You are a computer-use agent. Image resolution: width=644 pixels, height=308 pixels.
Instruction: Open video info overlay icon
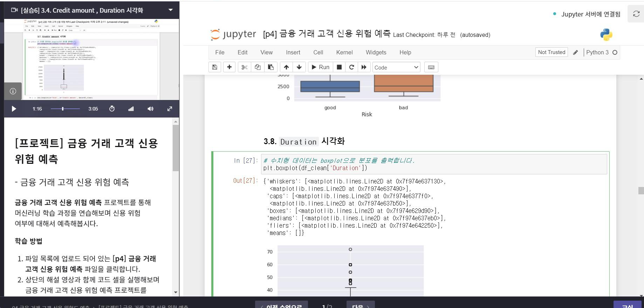click(13, 91)
